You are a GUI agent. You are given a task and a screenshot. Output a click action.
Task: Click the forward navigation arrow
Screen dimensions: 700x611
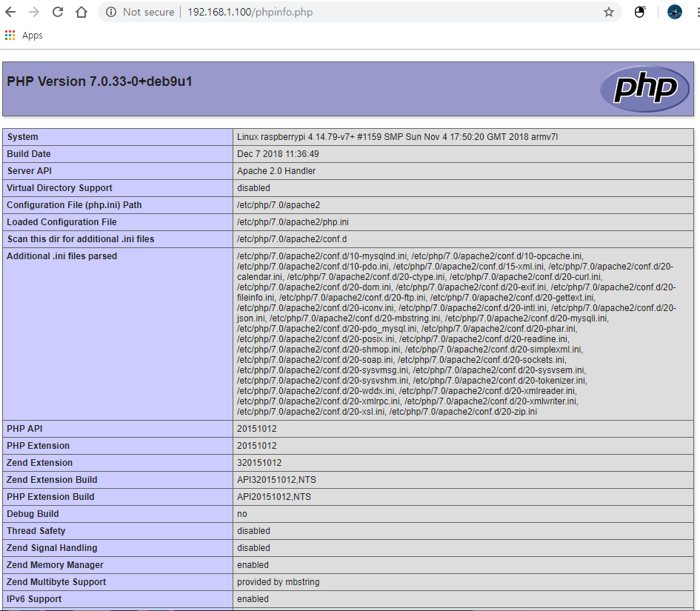point(34,12)
